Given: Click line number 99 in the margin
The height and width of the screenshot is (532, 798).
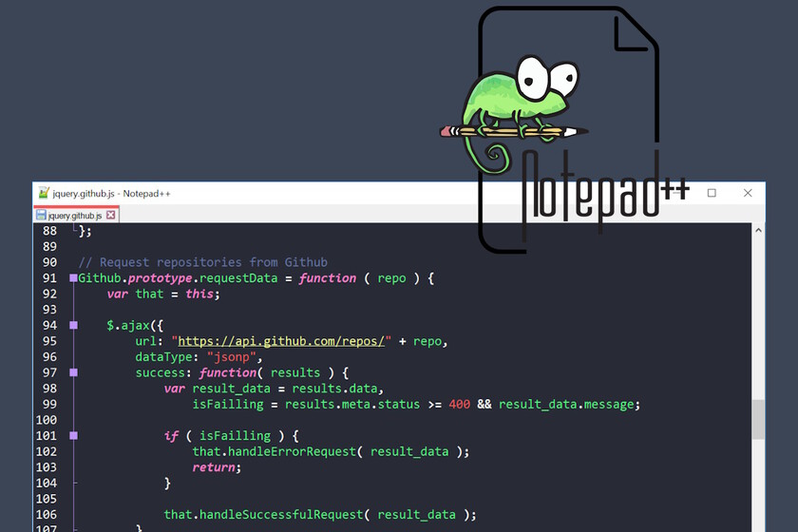Looking at the screenshot, I should click(x=49, y=405).
